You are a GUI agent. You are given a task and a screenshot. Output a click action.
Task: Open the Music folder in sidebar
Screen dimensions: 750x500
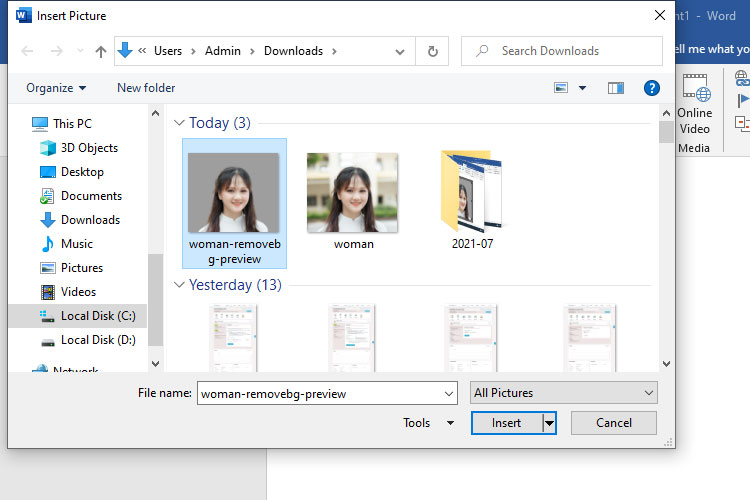pos(76,244)
